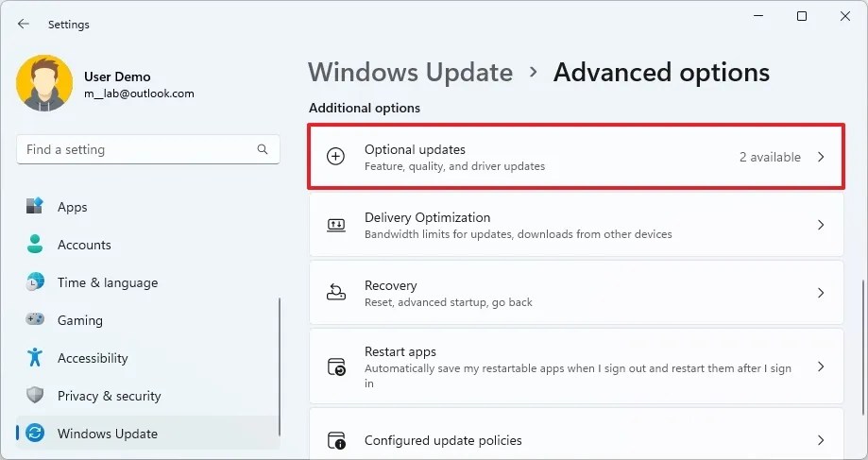Viewport: 868px width, 460px height.
Task: Expand Restart apps with its chevron
Action: click(x=821, y=366)
